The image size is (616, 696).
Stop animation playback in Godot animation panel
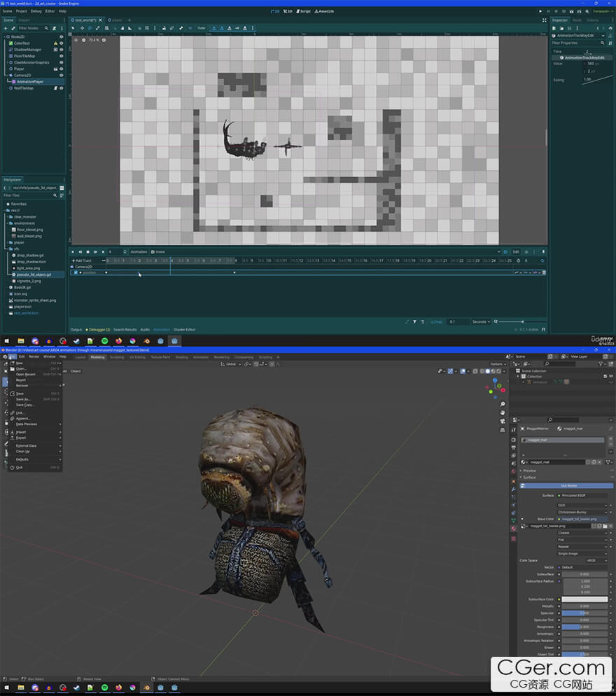[88, 251]
